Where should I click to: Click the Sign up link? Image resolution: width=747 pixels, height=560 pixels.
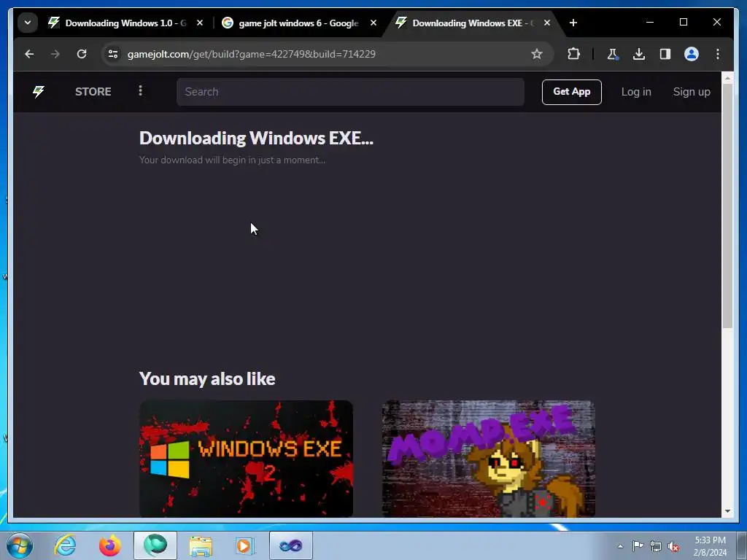(692, 92)
